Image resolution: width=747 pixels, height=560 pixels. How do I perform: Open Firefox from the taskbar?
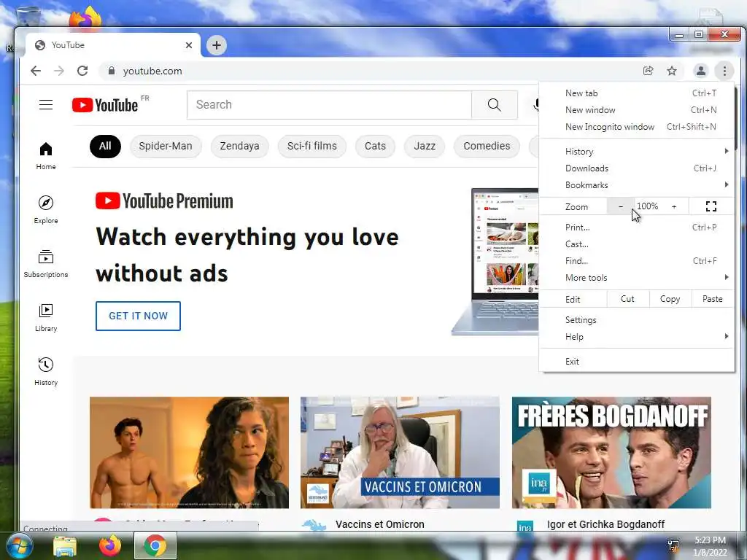pyautogui.click(x=110, y=545)
